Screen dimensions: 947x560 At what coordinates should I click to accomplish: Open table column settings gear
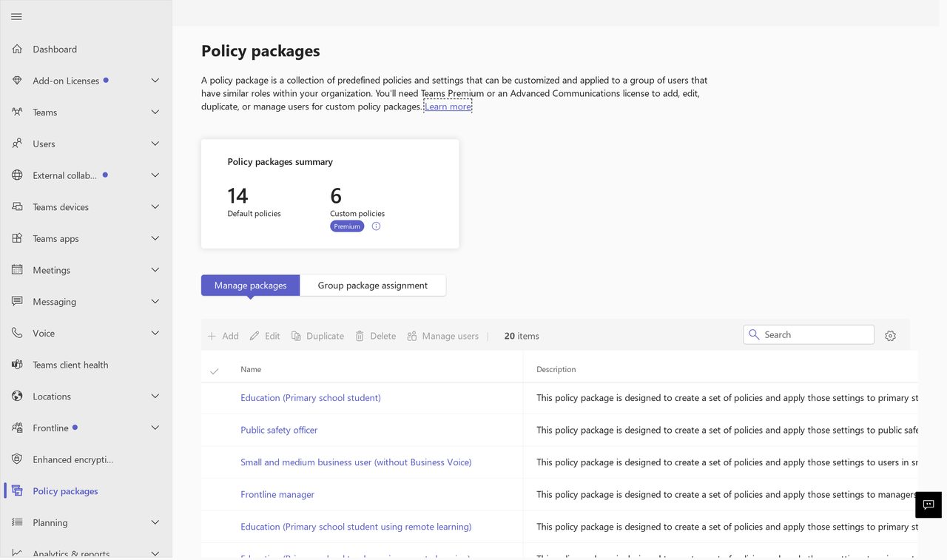point(890,336)
